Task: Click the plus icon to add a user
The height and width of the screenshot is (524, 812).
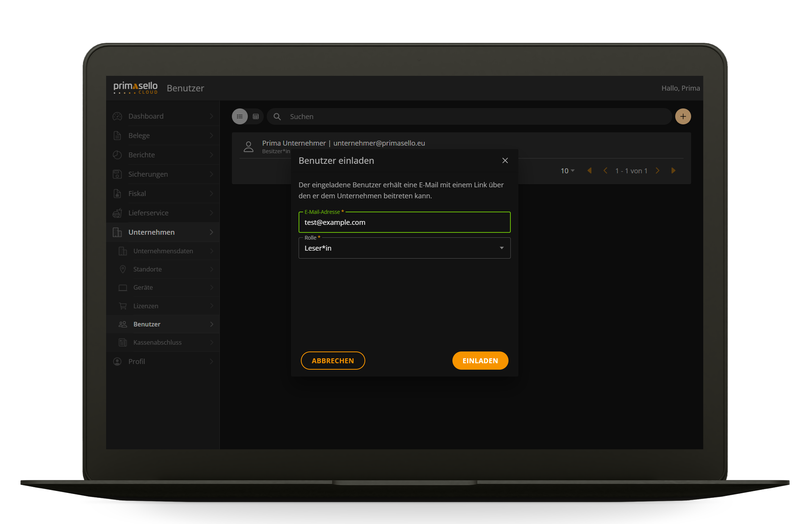Action: pos(683,116)
